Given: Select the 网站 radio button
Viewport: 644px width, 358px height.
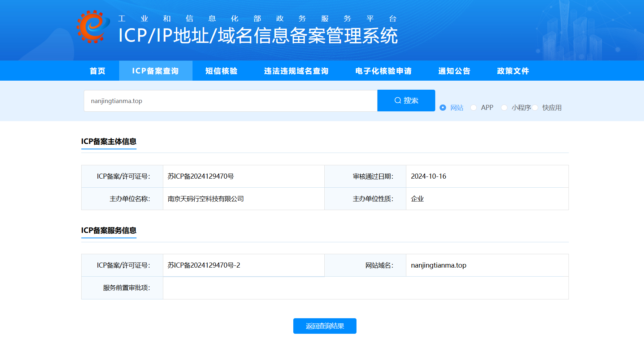Looking at the screenshot, I should (x=443, y=108).
